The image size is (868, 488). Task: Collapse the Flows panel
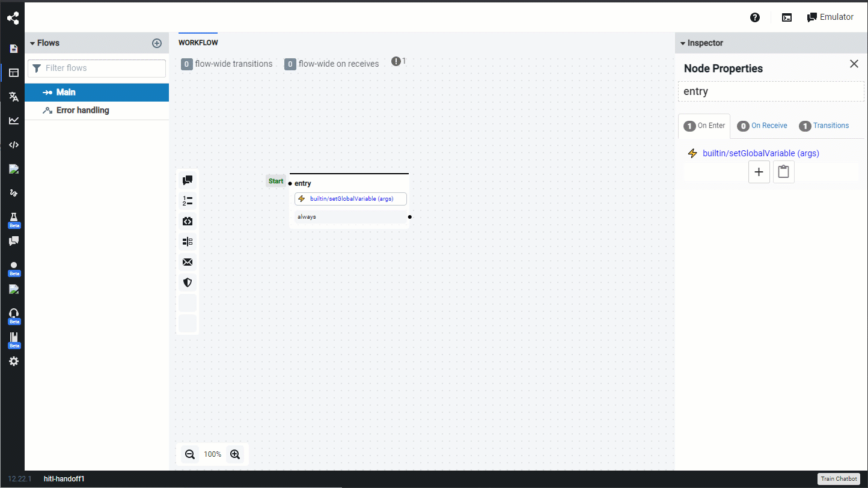click(x=44, y=43)
